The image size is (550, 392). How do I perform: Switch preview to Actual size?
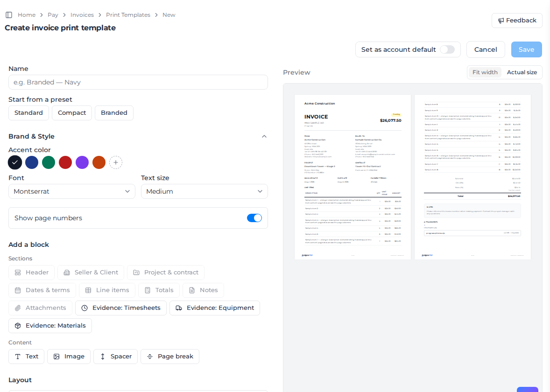522,72
